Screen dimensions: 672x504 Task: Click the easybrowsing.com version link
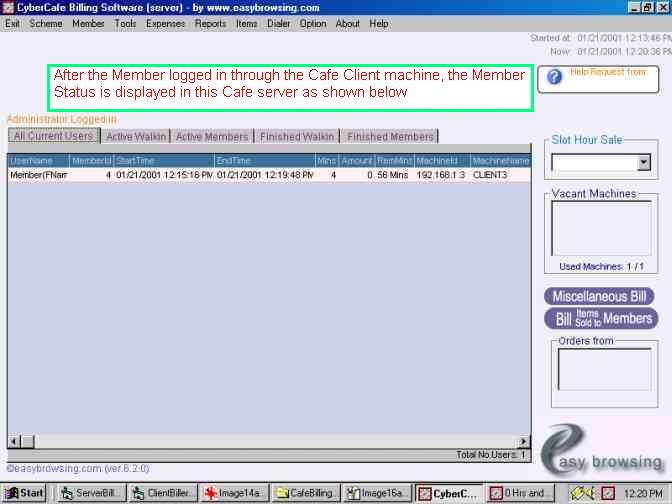click(67, 467)
